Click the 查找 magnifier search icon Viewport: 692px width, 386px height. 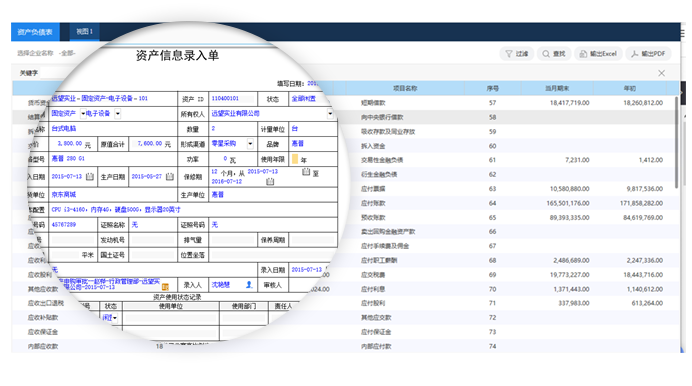(x=546, y=54)
